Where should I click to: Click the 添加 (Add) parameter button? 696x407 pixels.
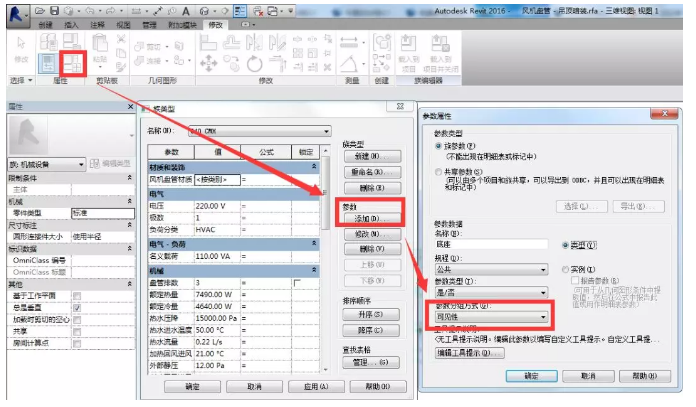click(x=371, y=218)
